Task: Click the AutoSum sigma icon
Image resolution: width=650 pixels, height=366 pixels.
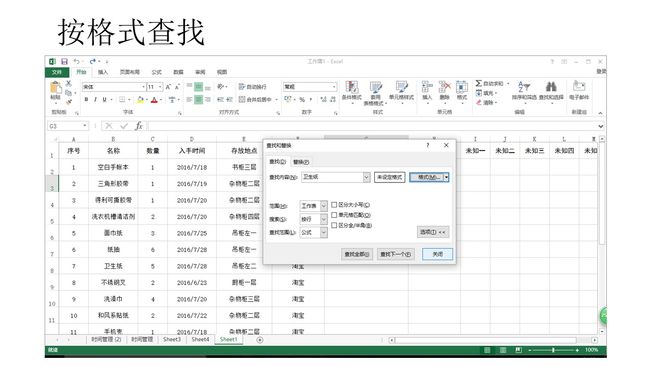Action: click(x=479, y=83)
